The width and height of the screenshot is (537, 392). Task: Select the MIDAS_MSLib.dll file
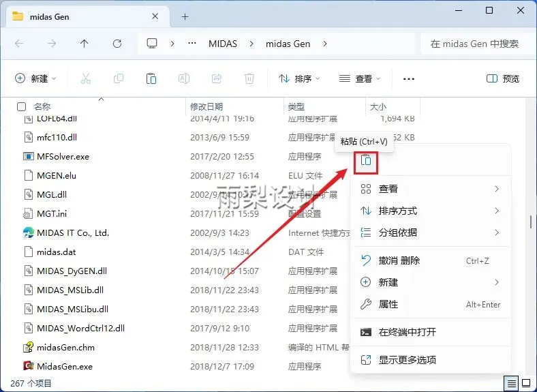coord(70,290)
